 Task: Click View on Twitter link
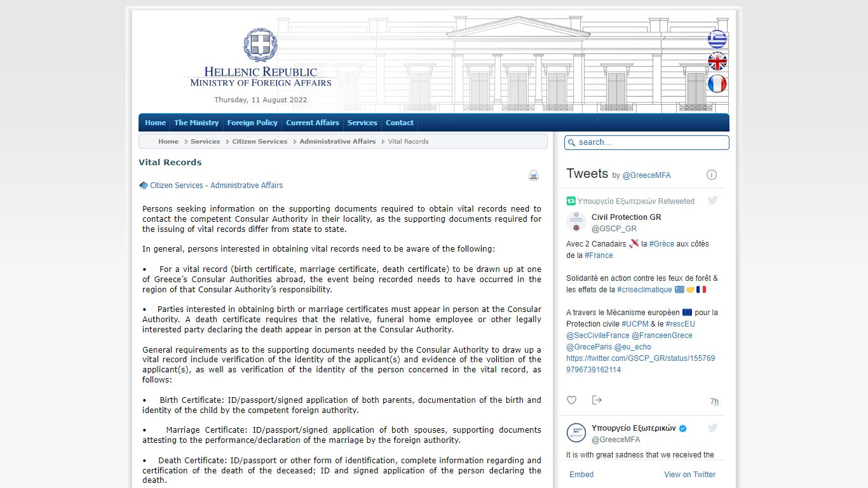click(689, 475)
